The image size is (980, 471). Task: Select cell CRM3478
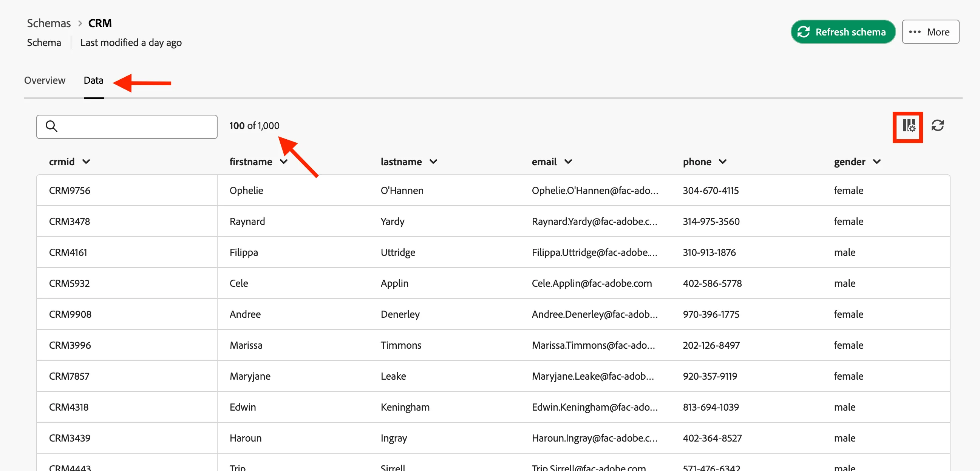pos(70,221)
